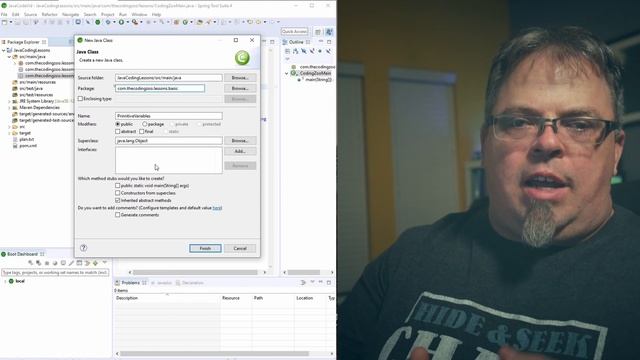Open the Refactor menu

pyautogui.click(x=49, y=14)
